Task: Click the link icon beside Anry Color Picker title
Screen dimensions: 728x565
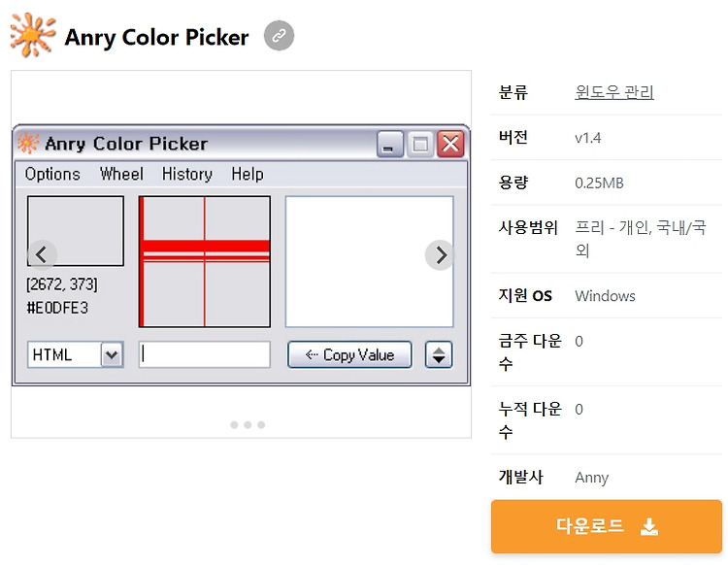Action: pos(279,35)
